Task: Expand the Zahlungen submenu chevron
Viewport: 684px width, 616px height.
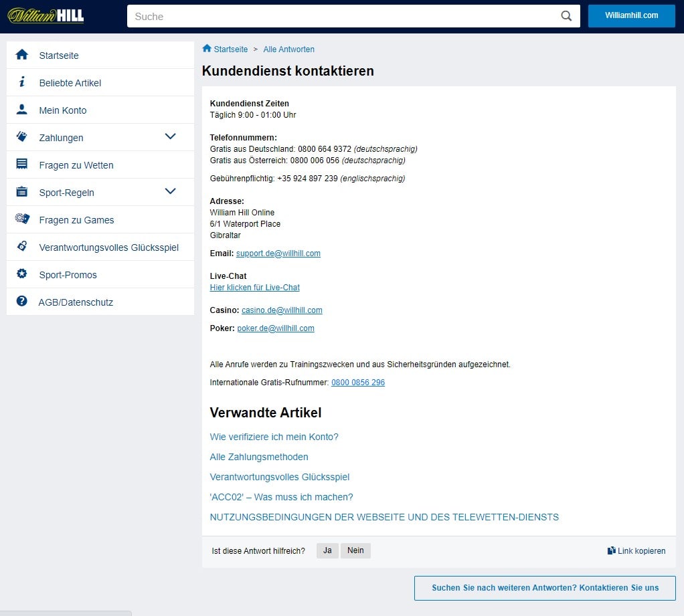Action: click(x=171, y=136)
